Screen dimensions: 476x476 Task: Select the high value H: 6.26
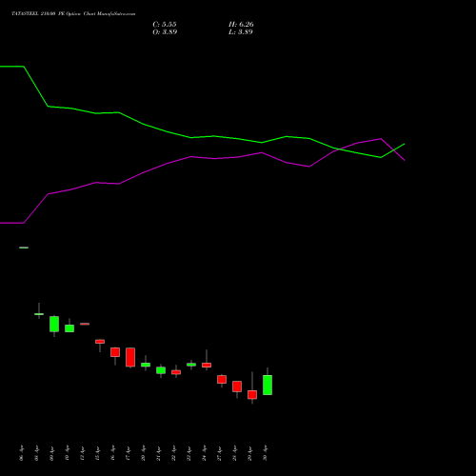coord(241,24)
